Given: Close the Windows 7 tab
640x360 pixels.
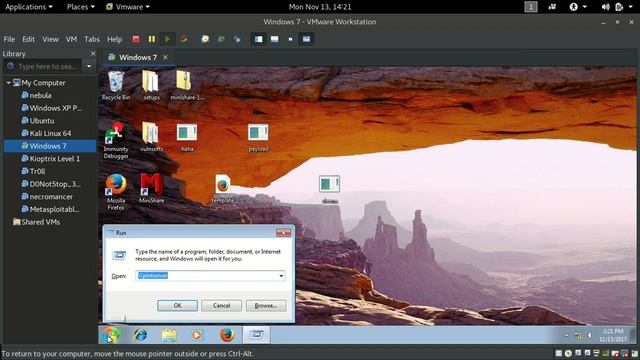Looking at the screenshot, I should pos(165,58).
